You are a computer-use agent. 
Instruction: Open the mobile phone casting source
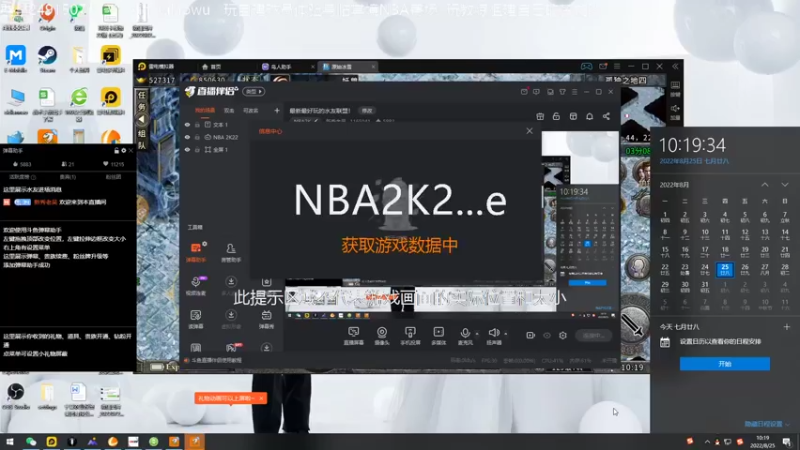click(410, 336)
